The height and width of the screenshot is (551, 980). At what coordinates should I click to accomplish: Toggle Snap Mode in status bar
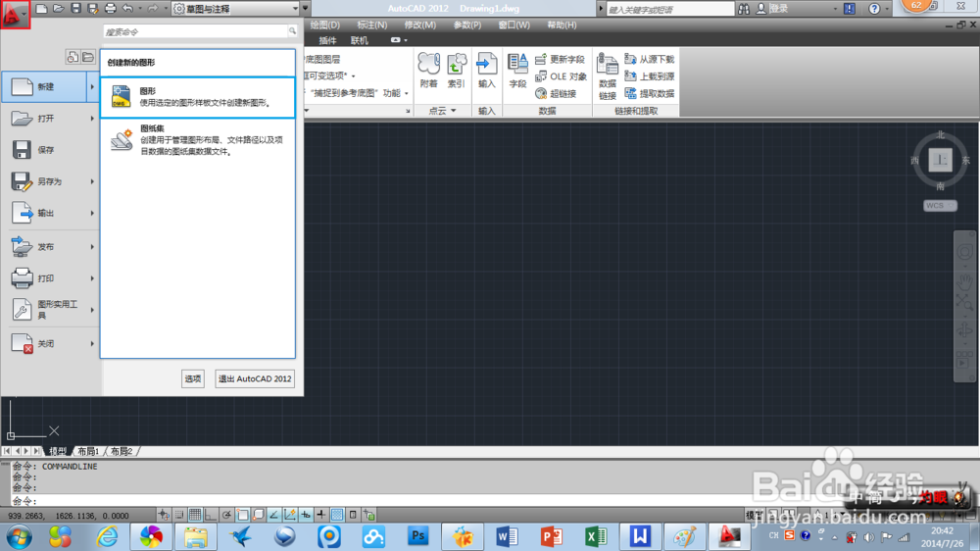pos(179,515)
